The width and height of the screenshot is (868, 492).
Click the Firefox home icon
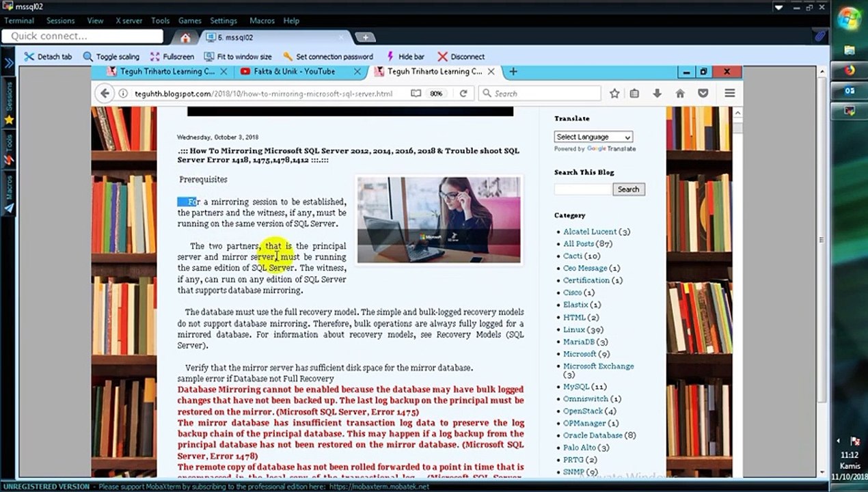click(x=680, y=94)
